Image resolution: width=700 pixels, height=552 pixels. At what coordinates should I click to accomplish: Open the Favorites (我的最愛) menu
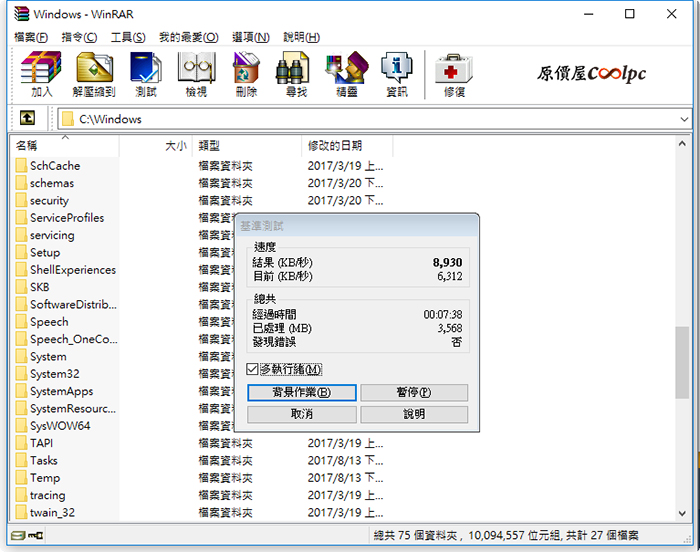coord(189,37)
